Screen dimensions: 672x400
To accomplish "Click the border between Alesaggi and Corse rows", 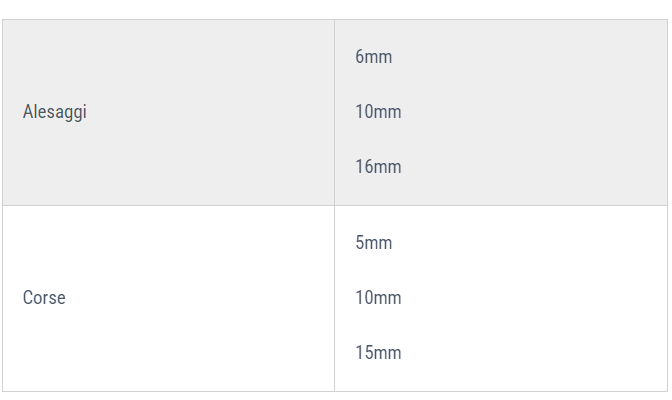I will (335, 205).
